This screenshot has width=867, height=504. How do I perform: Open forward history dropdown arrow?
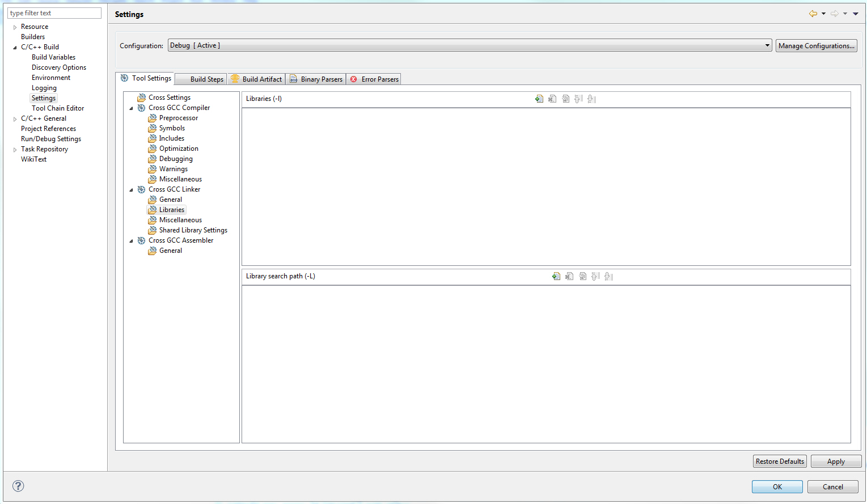845,14
